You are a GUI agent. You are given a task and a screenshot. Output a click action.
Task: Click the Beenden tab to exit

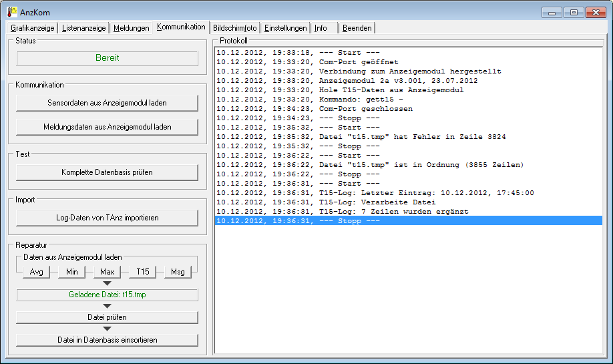pyautogui.click(x=357, y=28)
